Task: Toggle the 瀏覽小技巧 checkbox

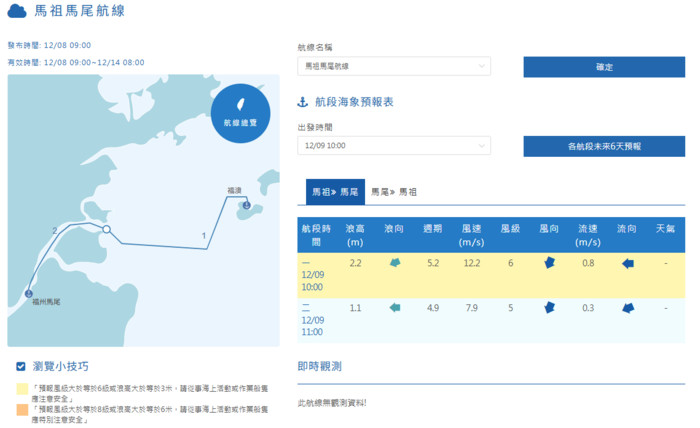Action: click(x=20, y=366)
